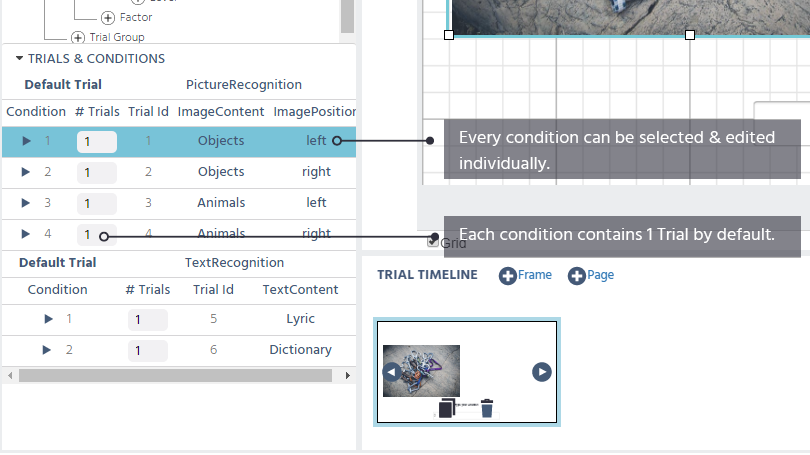Click 'left' cell in selected condition 1 row
Image resolution: width=810 pixels, height=455 pixels.
coord(316,140)
